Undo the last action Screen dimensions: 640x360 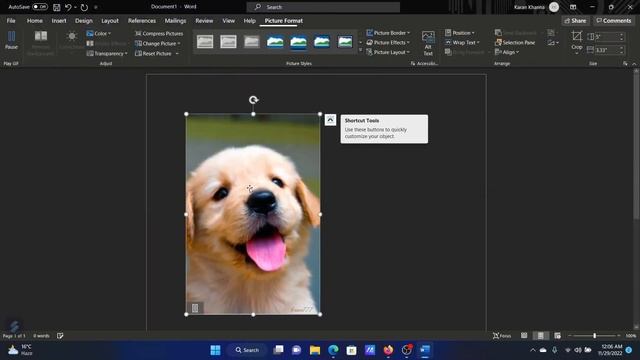(x=68, y=7)
